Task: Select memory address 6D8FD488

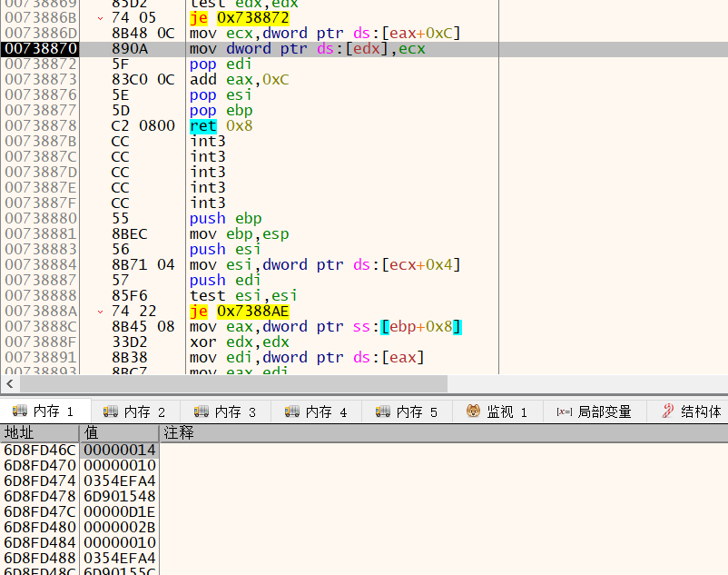Action: tap(40, 558)
